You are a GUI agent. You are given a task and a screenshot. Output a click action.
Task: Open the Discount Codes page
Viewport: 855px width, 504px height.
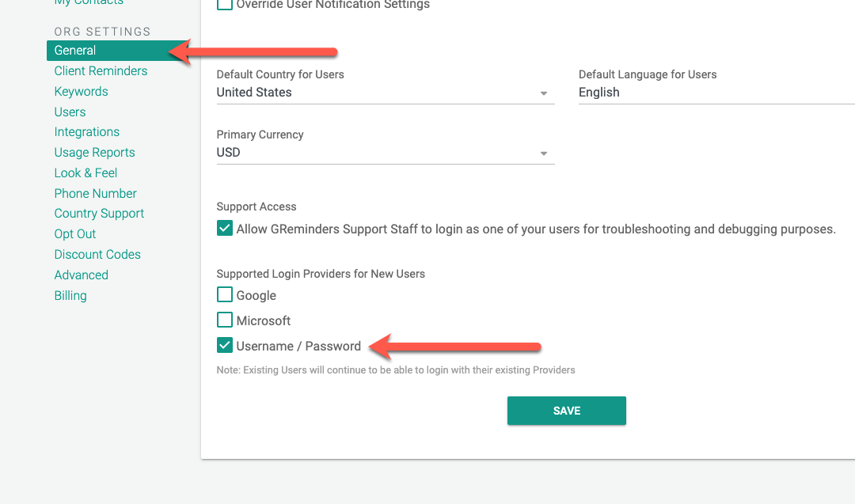pyautogui.click(x=97, y=254)
